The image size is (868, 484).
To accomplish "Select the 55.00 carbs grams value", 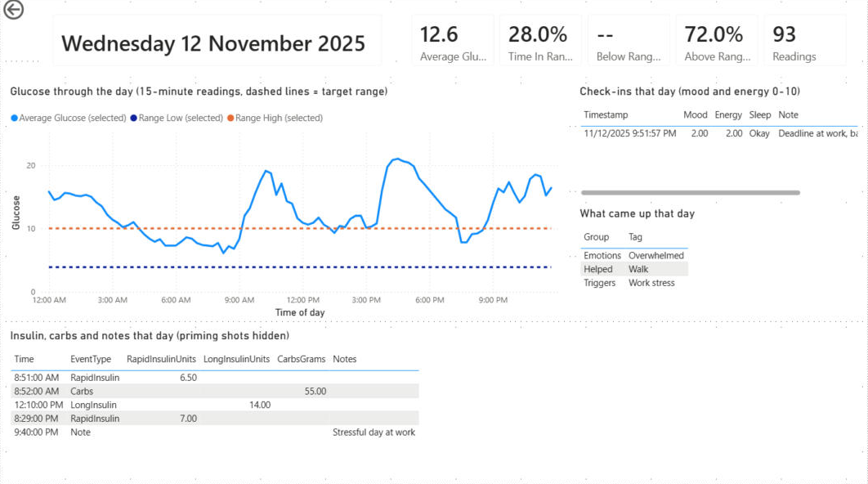I will 315,391.
